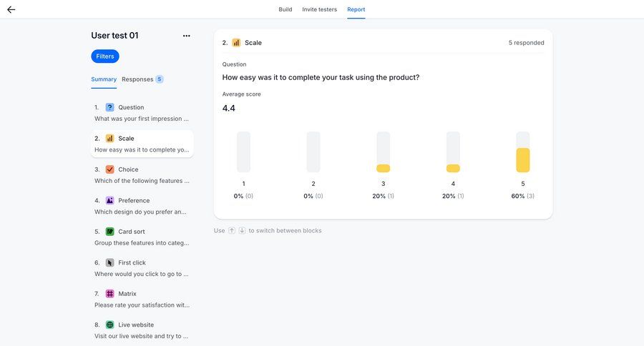Click the yellow bar for score 5
The height and width of the screenshot is (346, 644).
pos(522,160)
